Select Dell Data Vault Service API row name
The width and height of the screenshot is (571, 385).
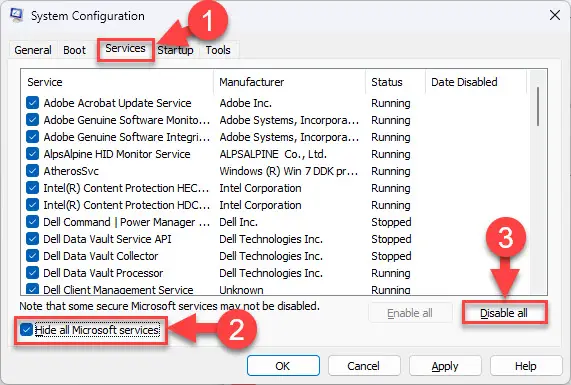[x=107, y=239]
